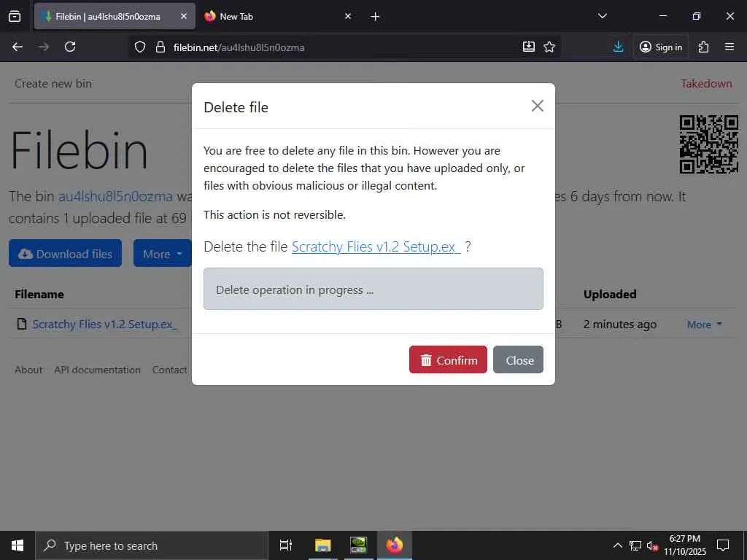The width and height of the screenshot is (747, 560).
Task: Click the Firefox View icon
Action: pyautogui.click(x=15, y=16)
